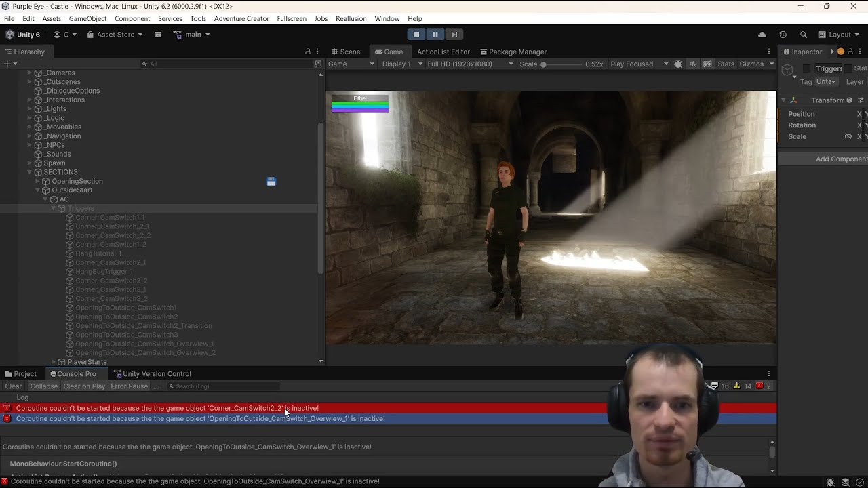868x488 pixels.
Task: Click the console Clear button
Action: coord(13,386)
